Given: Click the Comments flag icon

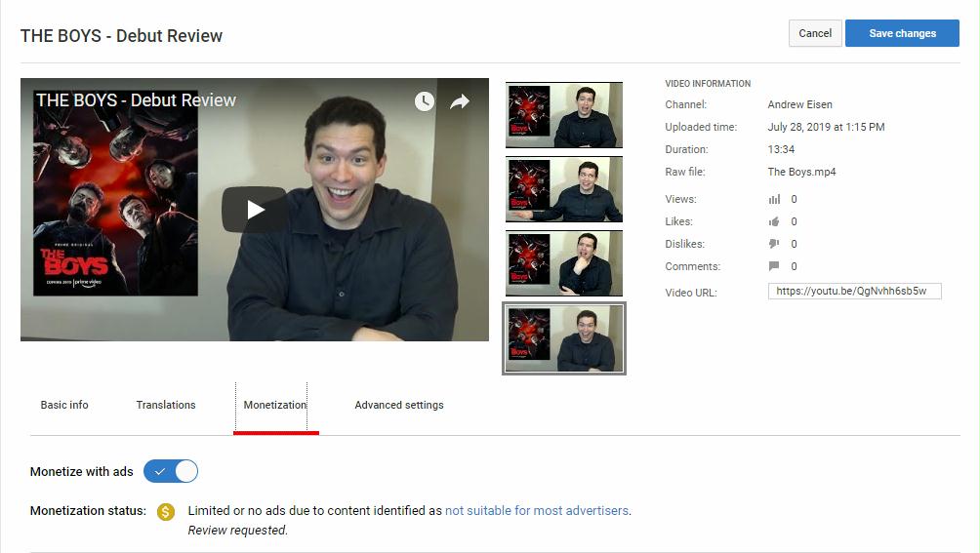Looking at the screenshot, I should point(774,266).
